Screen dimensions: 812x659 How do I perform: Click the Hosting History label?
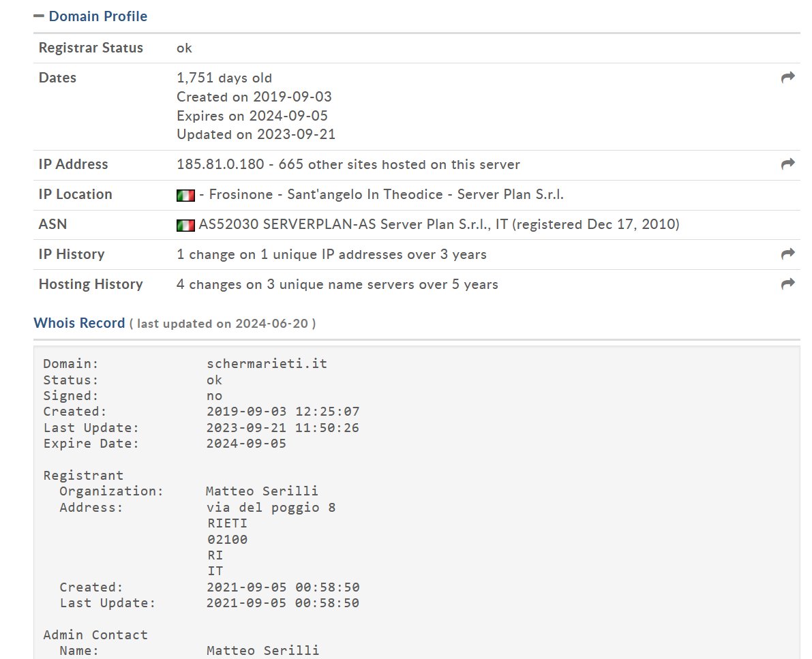point(91,284)
